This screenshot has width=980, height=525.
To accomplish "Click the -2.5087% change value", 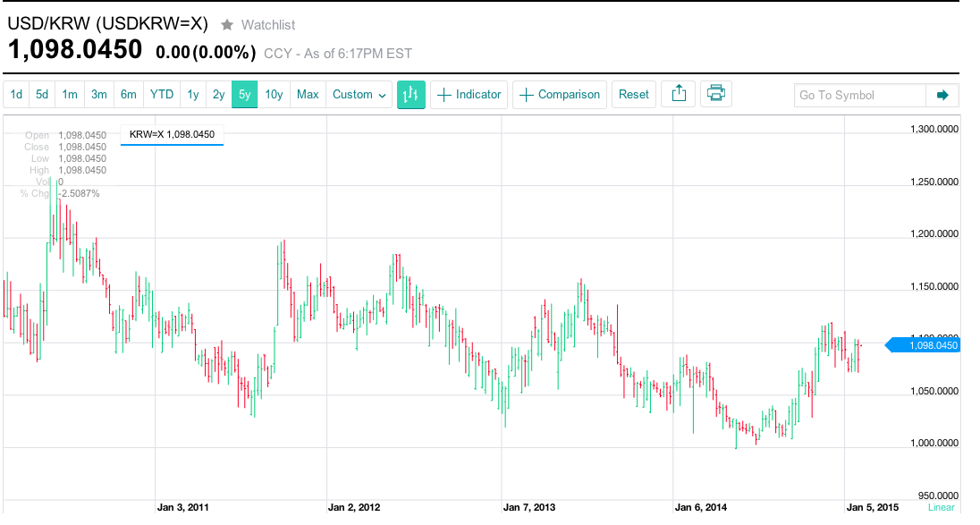I will tap(79, 194).
